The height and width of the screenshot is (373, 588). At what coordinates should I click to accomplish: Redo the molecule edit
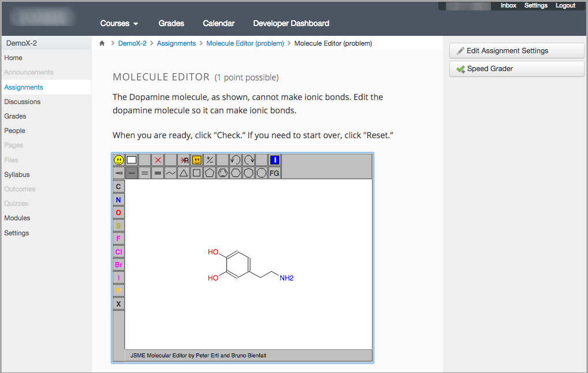tap(248, 160)
